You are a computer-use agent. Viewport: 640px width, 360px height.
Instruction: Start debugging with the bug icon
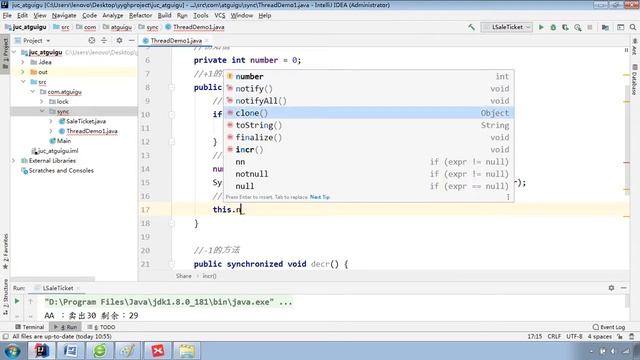point(553,27)
